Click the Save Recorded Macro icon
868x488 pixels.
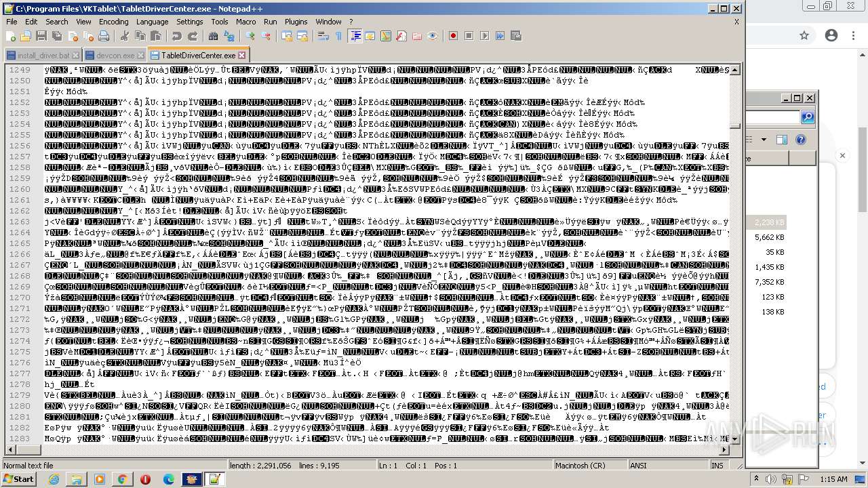pos(516,36)
